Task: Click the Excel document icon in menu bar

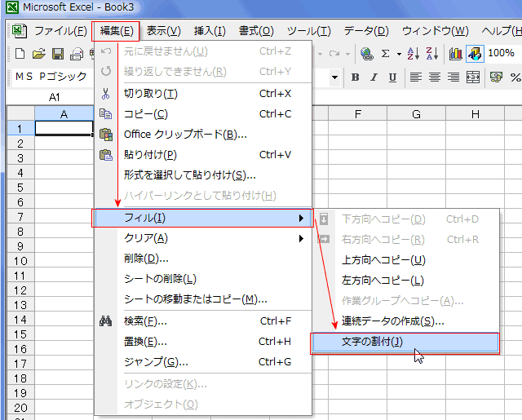Action: point(20,31)
